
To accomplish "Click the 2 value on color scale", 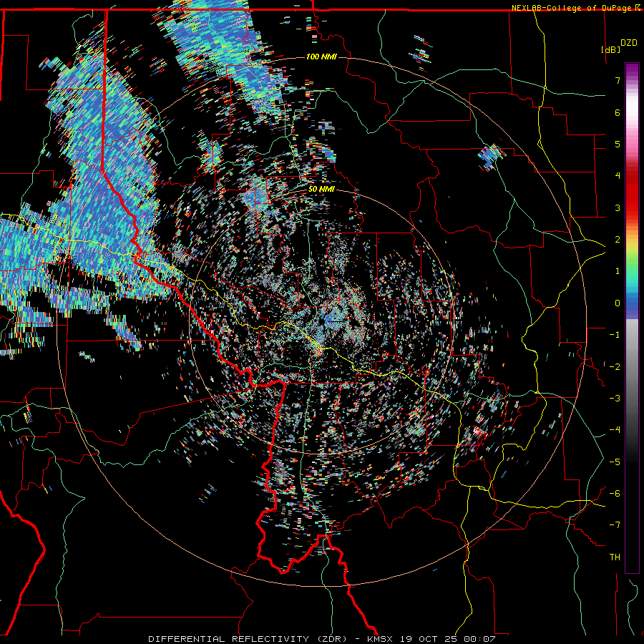I will [x=618, y=240].
